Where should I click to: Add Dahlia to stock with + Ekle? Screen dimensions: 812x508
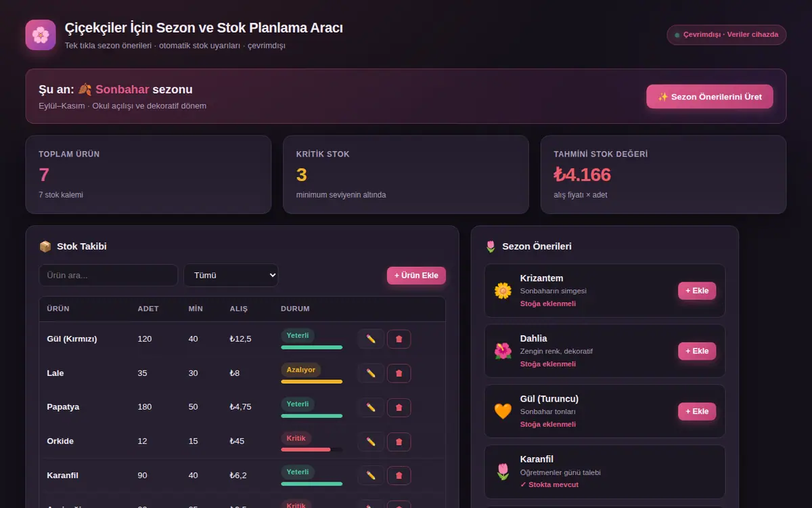click(x=697, y=351)
